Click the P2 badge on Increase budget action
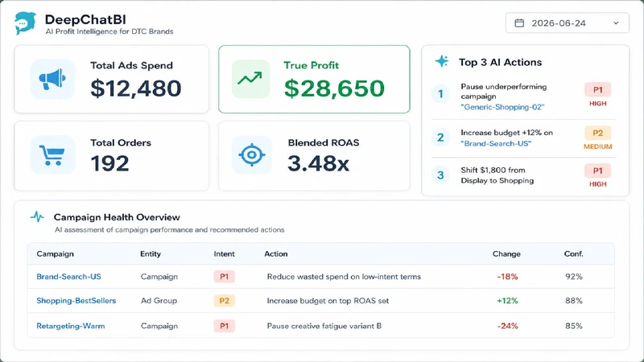This screenshot has width=644, height=362. coord(597,133)
